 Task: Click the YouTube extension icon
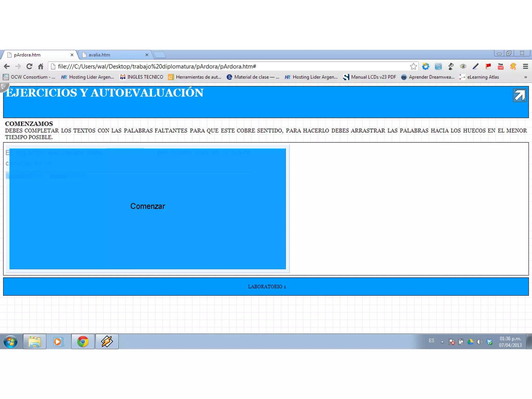[500, 66]
